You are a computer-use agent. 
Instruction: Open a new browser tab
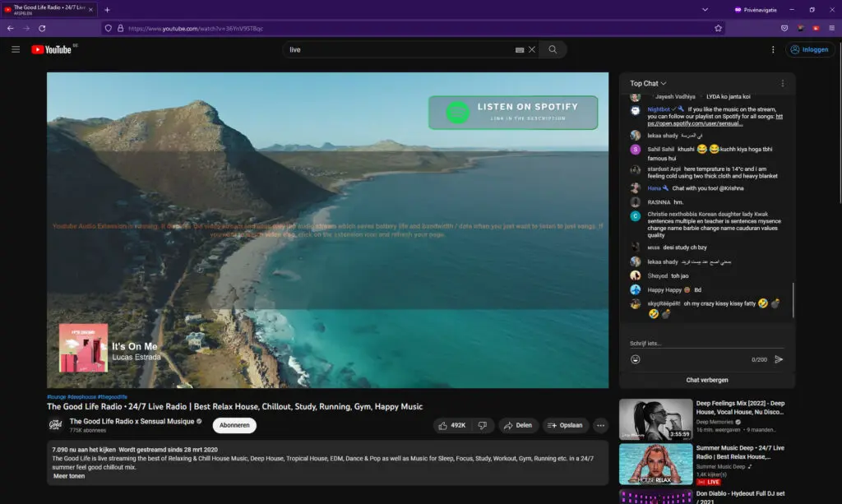coord(108,10)
